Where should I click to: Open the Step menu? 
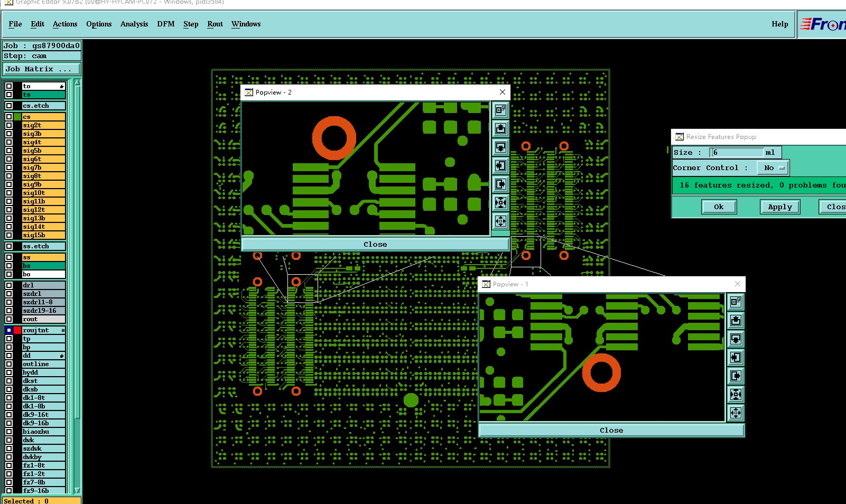[x=191, y=24]
